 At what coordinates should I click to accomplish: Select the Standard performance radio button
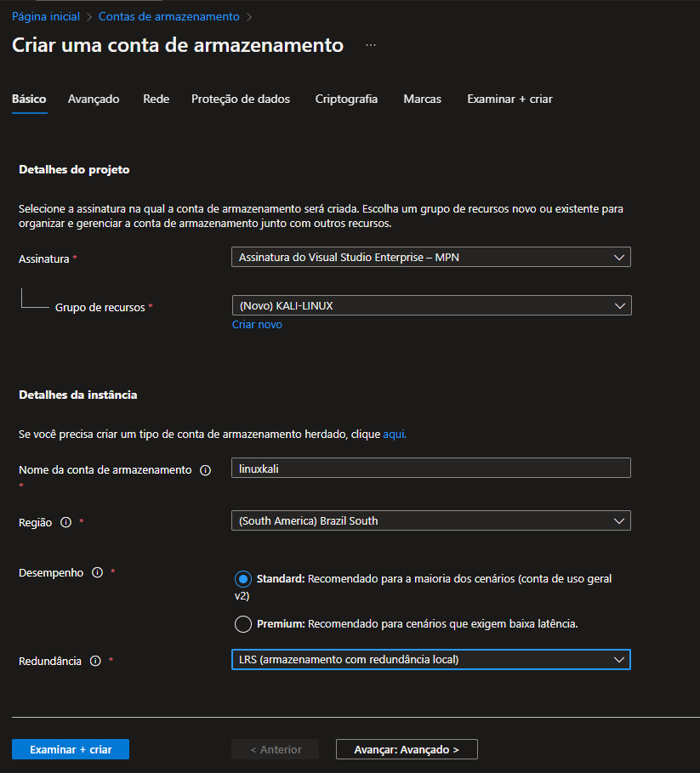tap(243, 579)
